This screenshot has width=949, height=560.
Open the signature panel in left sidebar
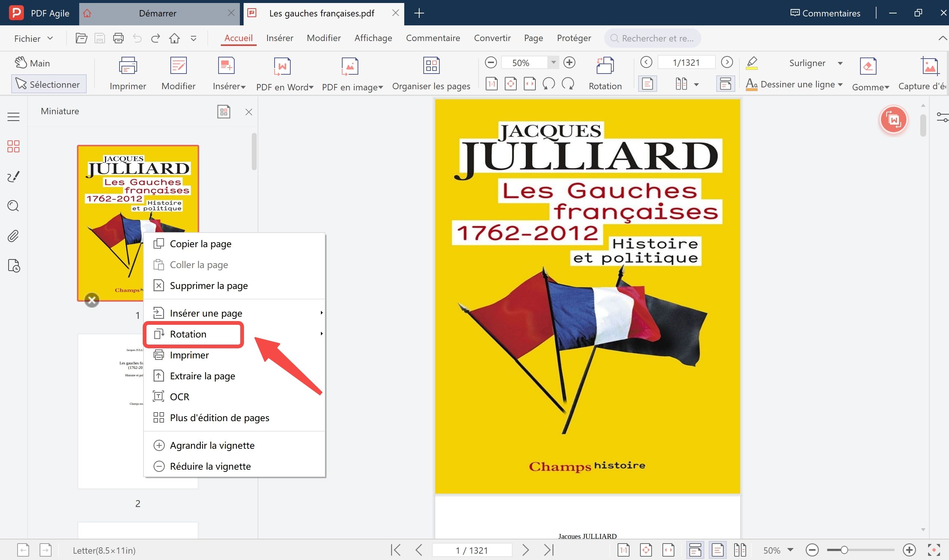pos(13,176)
